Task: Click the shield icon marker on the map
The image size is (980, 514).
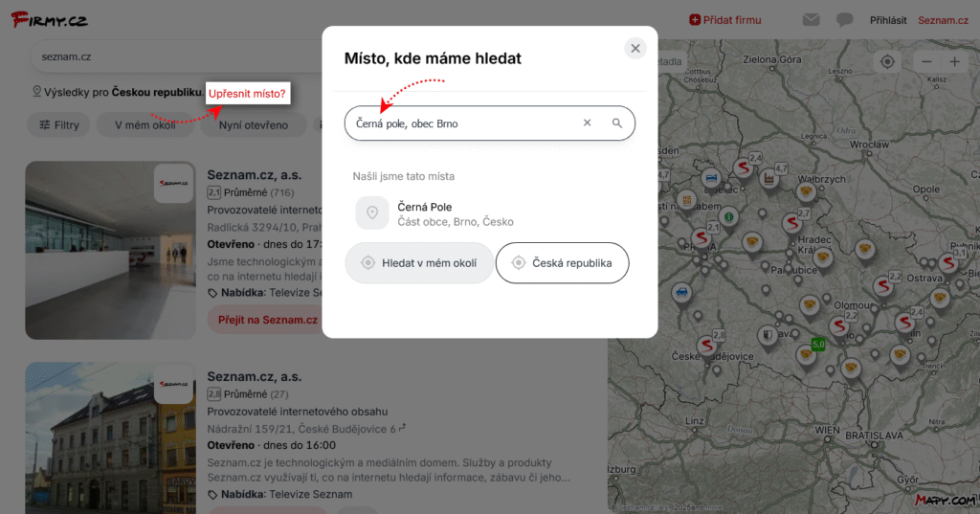Action: (x=767, y=335)
